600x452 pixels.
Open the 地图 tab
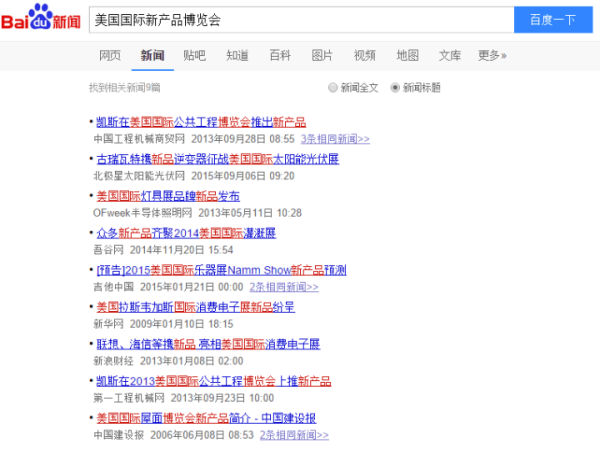[407, 55]
